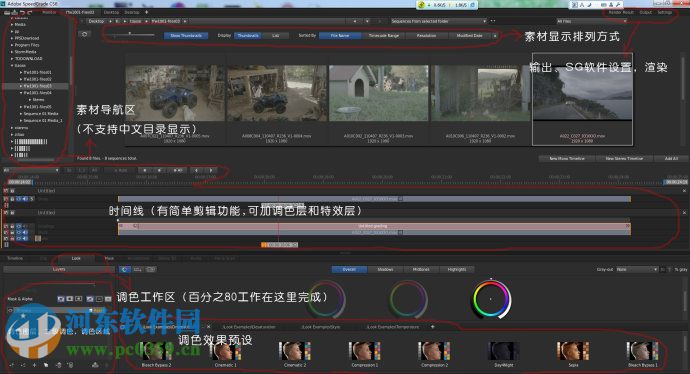Click the folder icon in layers toolbar
This screenshot has height=374, width=690.
coord(46,365)
